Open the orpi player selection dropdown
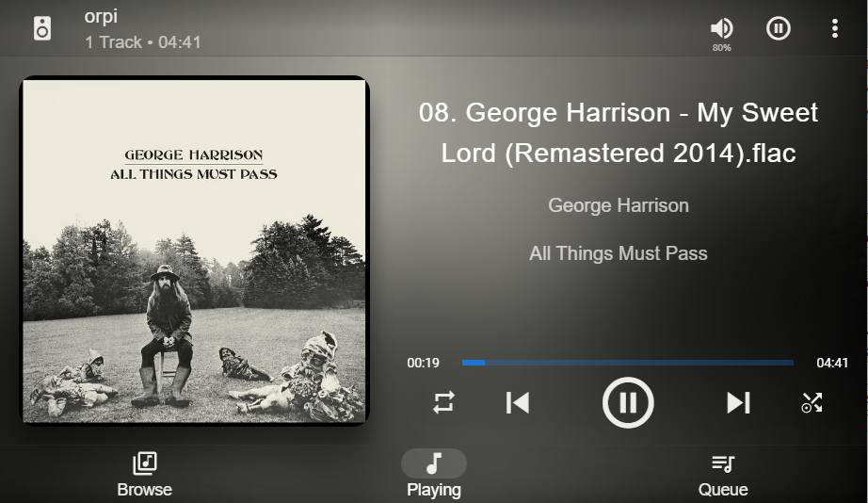 [x=101, y=16]
